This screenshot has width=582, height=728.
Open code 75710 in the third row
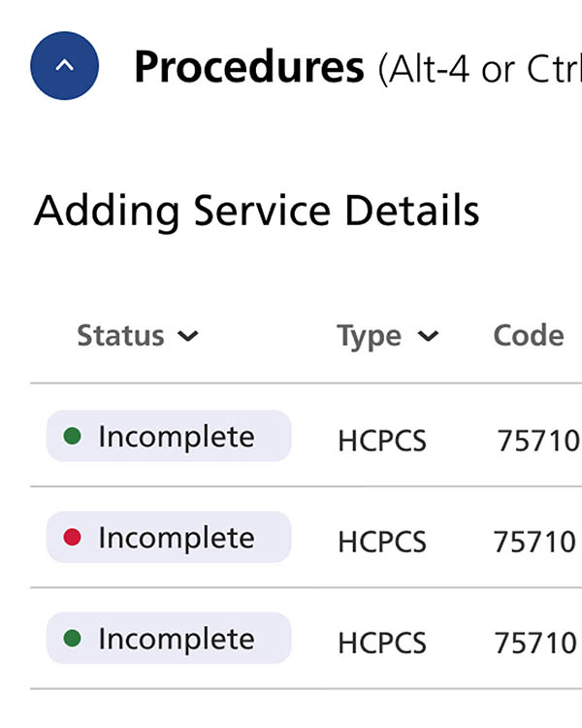tap(535, 643)
